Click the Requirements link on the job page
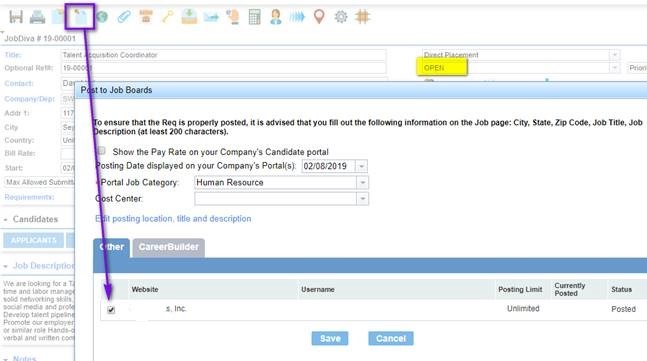 point(29,197)
